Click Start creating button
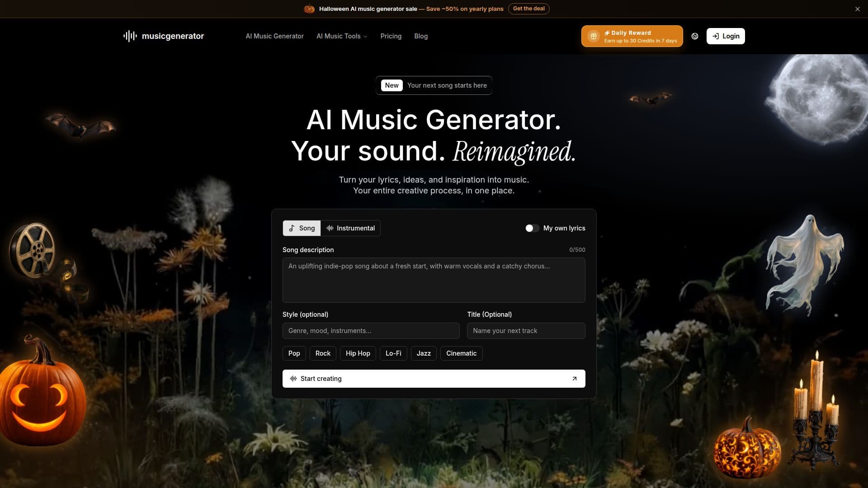 tap(434, 379)
